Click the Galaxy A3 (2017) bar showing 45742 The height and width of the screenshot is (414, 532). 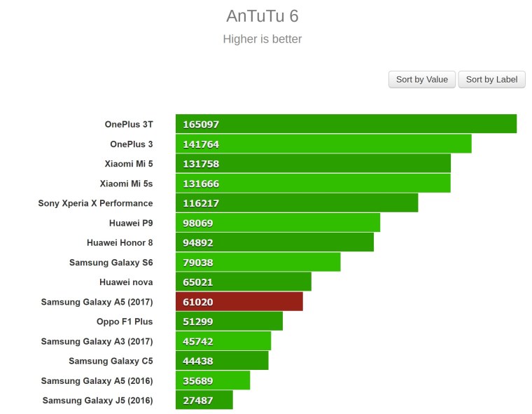[x=223, y=341]
